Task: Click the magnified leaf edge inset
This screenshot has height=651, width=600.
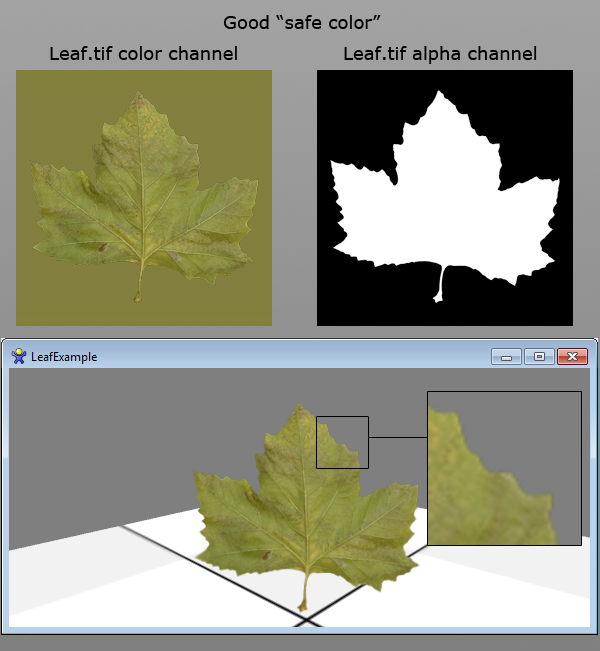Action: point(503,468)
